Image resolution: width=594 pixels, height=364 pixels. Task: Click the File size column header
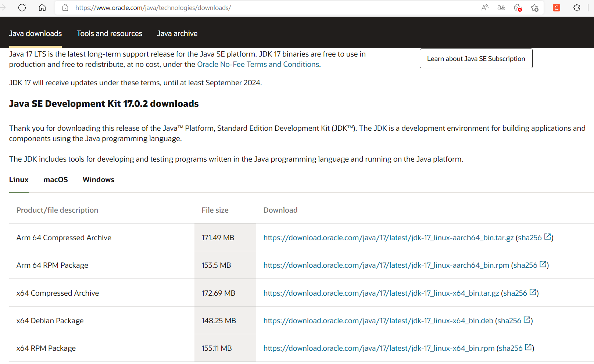pyautogui.click(x=215, y=210)
